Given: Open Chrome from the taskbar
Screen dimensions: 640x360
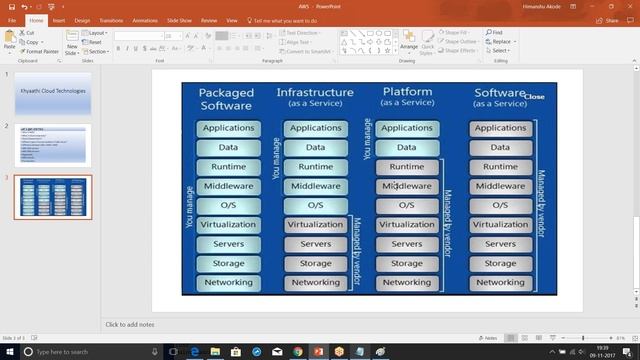Looking at the screenshot, I should pyautogui.click(x=298, y=352).
